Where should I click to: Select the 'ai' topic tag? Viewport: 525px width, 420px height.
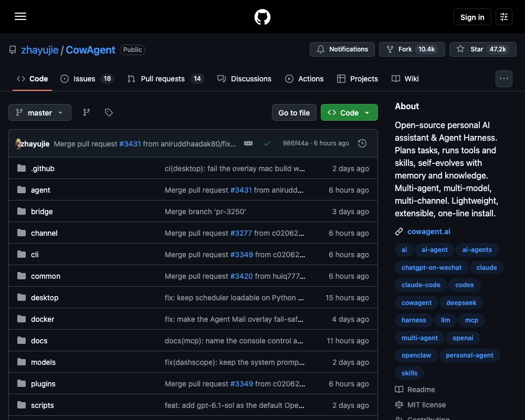pos(404,249)
